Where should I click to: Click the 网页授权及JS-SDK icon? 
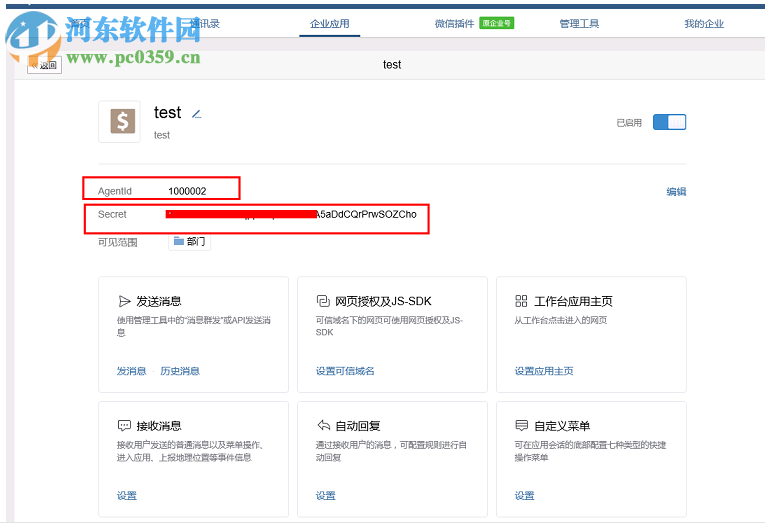coord(323,301)
